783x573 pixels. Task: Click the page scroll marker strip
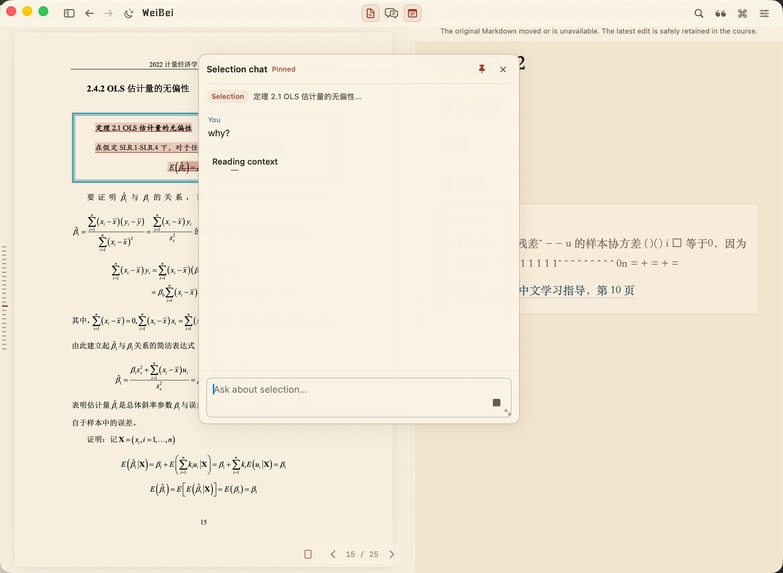[4, 297]
